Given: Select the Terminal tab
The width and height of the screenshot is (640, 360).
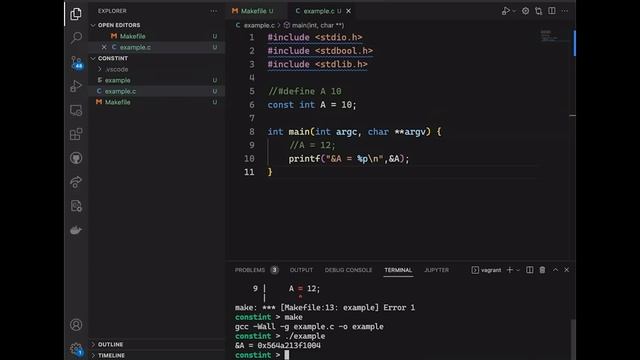Looking at the screenshot, I should tap(398, 270).
